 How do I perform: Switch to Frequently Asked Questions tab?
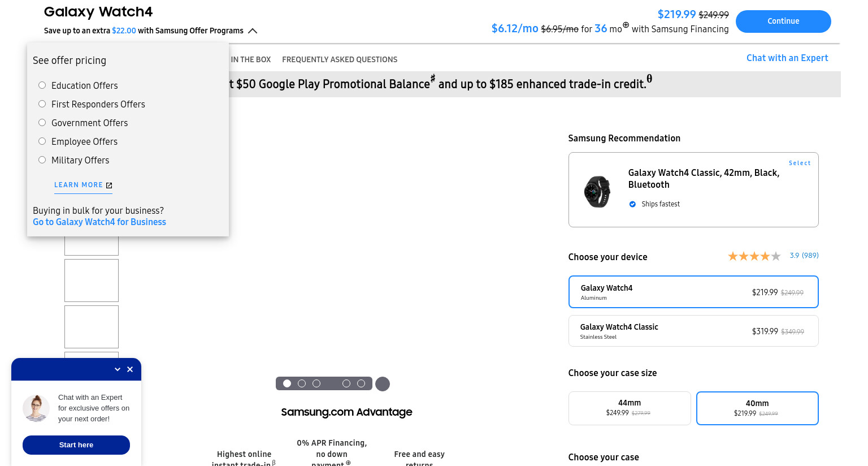340,59
